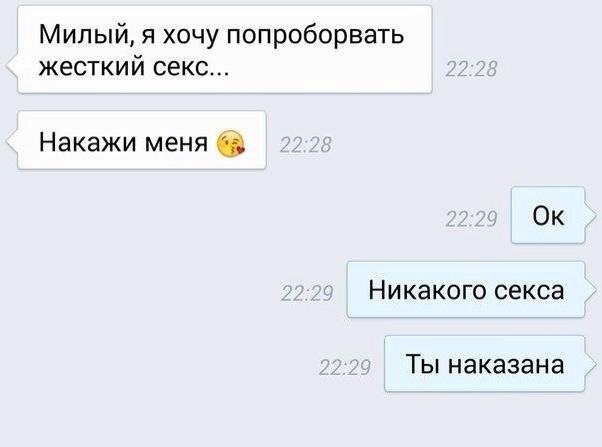Screen dimensions: 602x447
Task: Tap the 'Никакого секса' message bubble
Action: pos(466,290)
